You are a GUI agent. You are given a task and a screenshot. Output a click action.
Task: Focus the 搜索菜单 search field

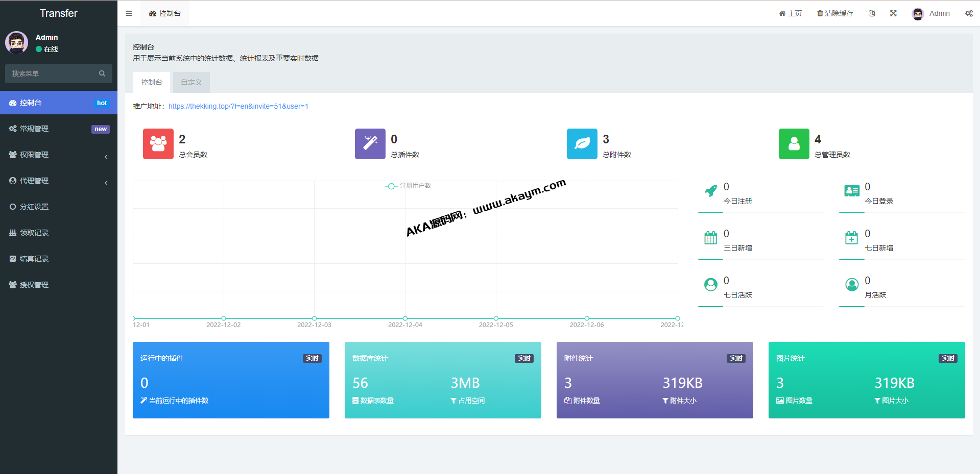point(51,73)
